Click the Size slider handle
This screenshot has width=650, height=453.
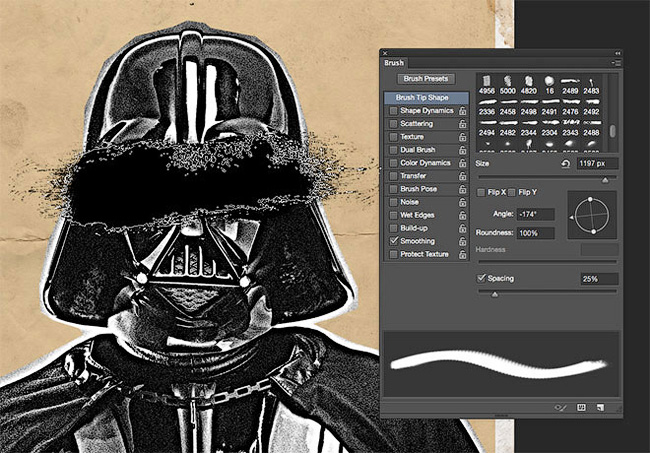pyautogui.click(x=605, y=180)
